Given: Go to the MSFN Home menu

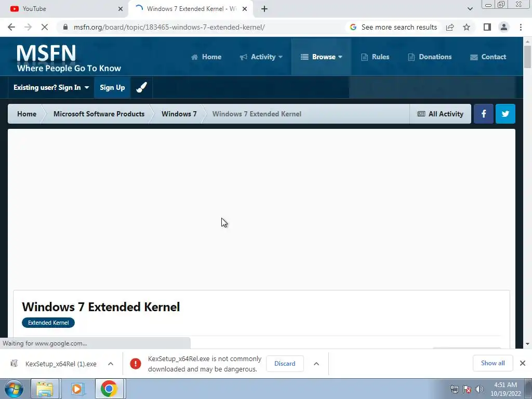Looking at the screenshot, I should pos(206,57).
